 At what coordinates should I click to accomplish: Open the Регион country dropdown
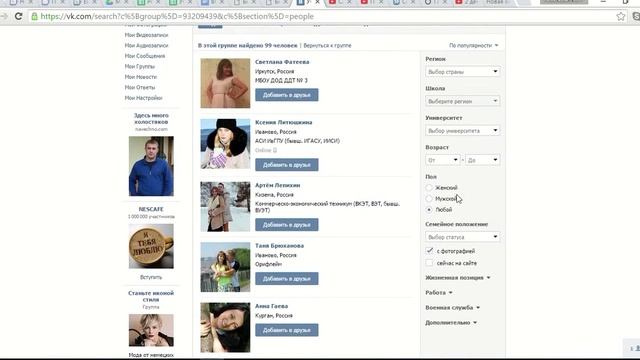click(x=462, y=71)
